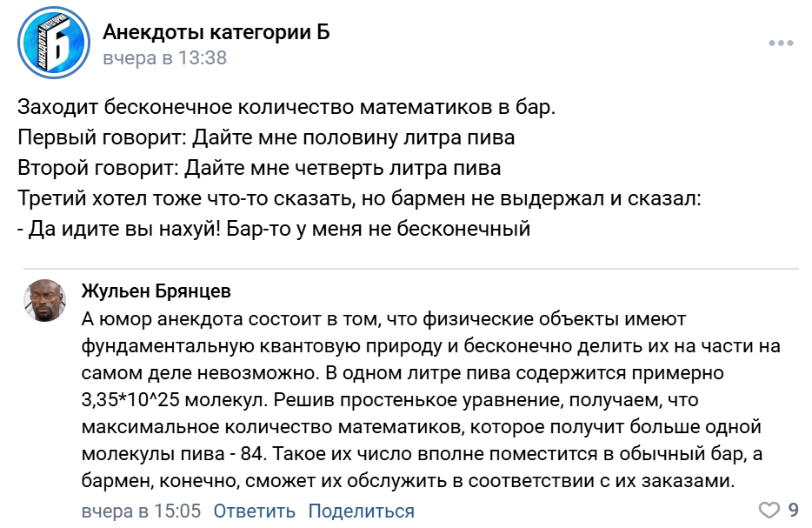Click the line starting with Заходит бесконечное количество
The height and width of the screenshot is (528, 812).
286,110
